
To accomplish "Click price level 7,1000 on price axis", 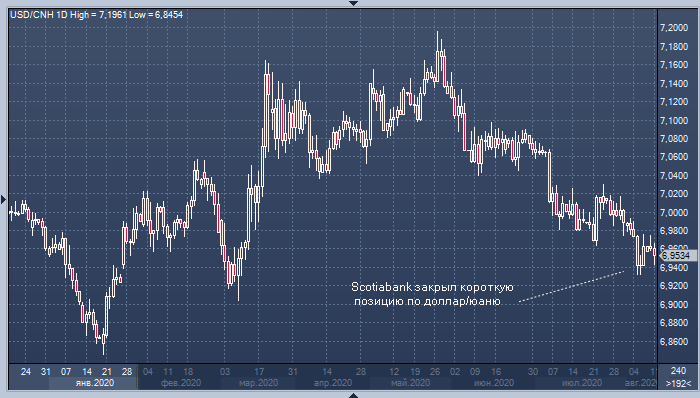I will click(674, 120).
